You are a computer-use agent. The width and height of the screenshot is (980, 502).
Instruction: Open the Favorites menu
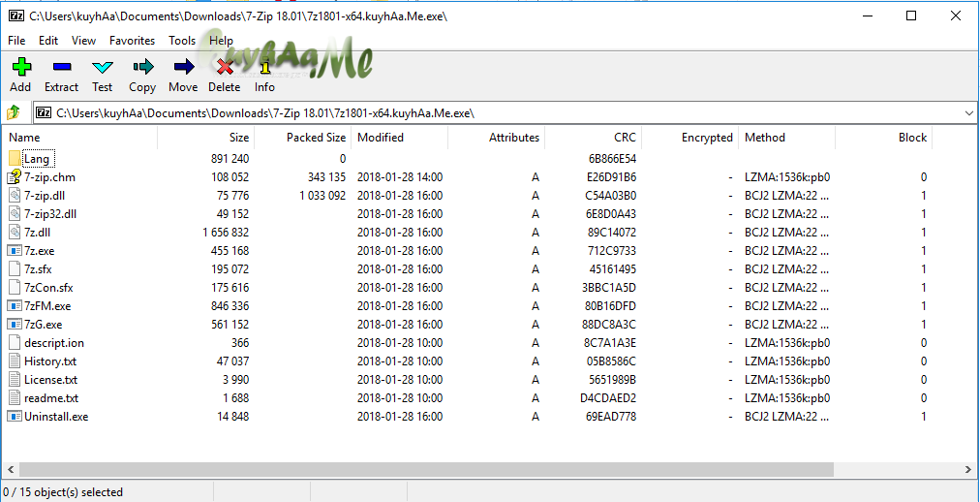click(132, 41)
